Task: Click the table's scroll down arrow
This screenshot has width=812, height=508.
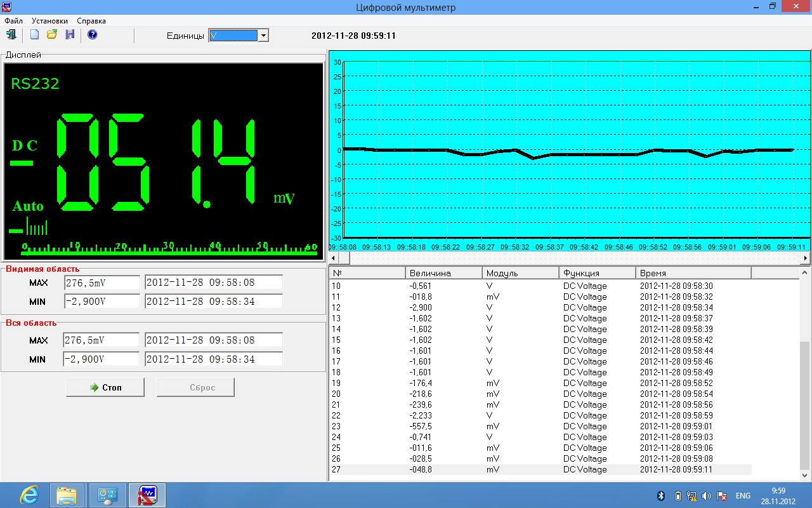Action: 806,475
